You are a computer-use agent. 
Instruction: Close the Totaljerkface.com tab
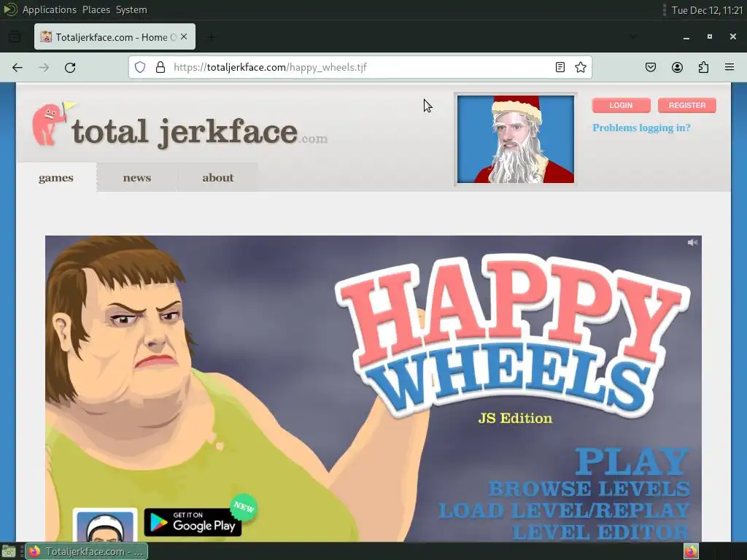[184, 36]
